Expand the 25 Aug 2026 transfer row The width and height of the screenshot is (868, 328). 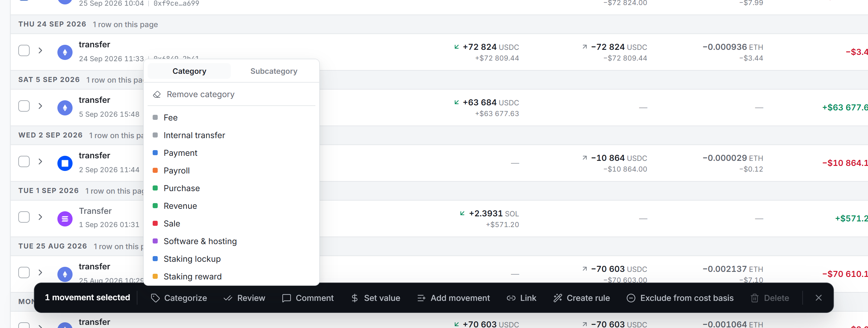coord(40,272)
